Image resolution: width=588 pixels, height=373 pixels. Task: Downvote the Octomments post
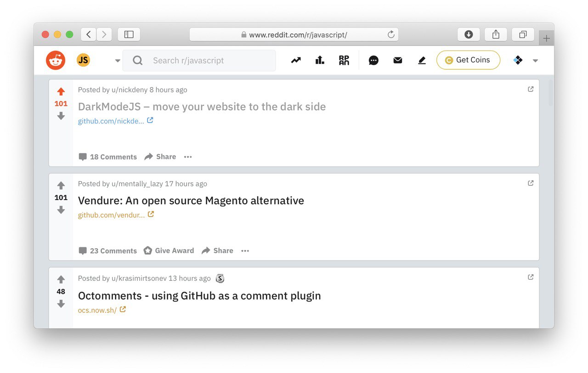click(x=61, y=304)
